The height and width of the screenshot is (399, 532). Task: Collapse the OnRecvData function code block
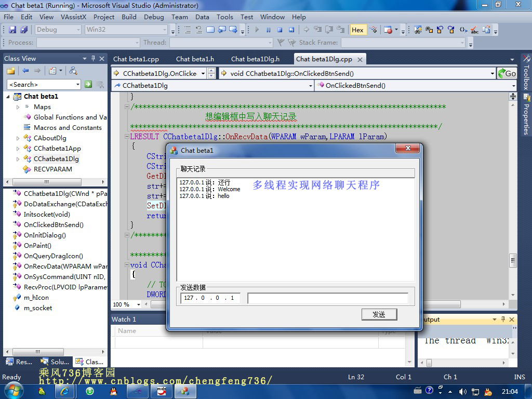coord(127,137)
